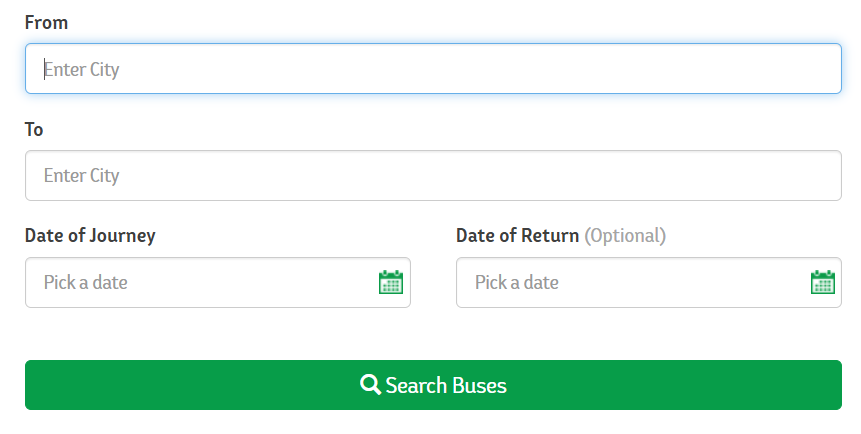This screenshot has height=434, width=861.
Task: Click "Pick a date" placeholder under Date of Return
Action: (x=517, y=282)
